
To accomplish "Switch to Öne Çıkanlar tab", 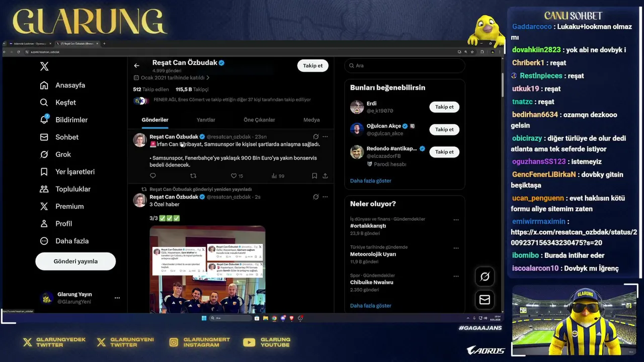I will [x=259, y=120].
